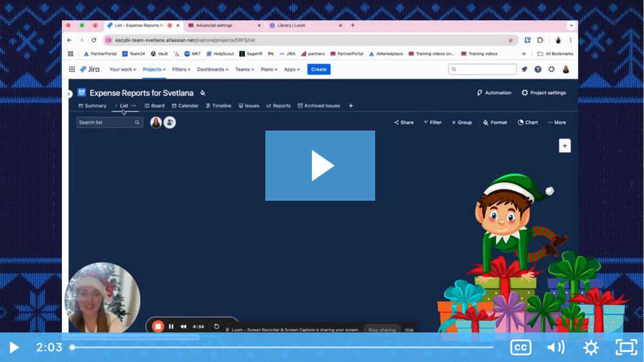Open the Filter option in list toolbar
644x362 pixels.
pos(433,122)
